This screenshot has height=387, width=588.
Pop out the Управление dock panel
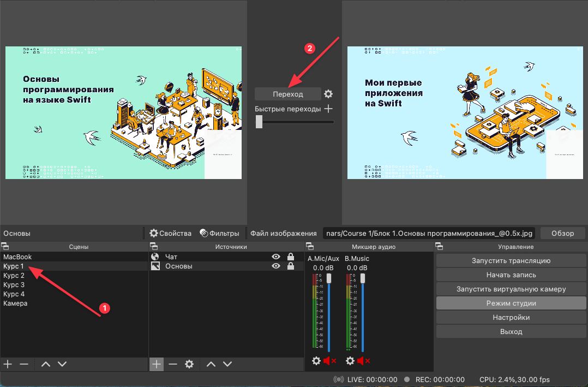coord(439,247)
